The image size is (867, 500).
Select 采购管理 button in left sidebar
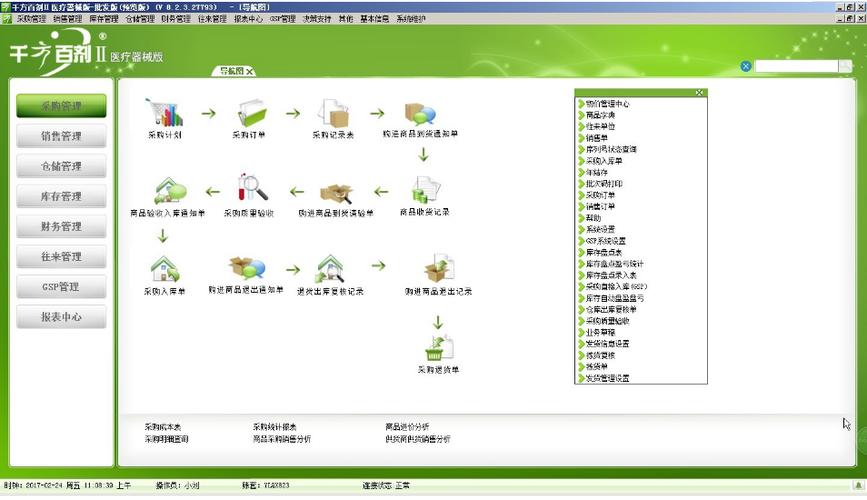(61, 106)
